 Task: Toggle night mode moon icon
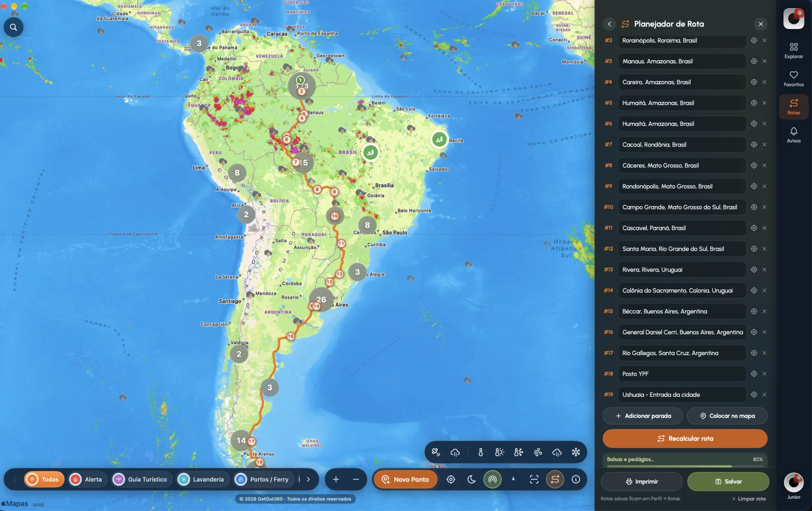[471, 480]
